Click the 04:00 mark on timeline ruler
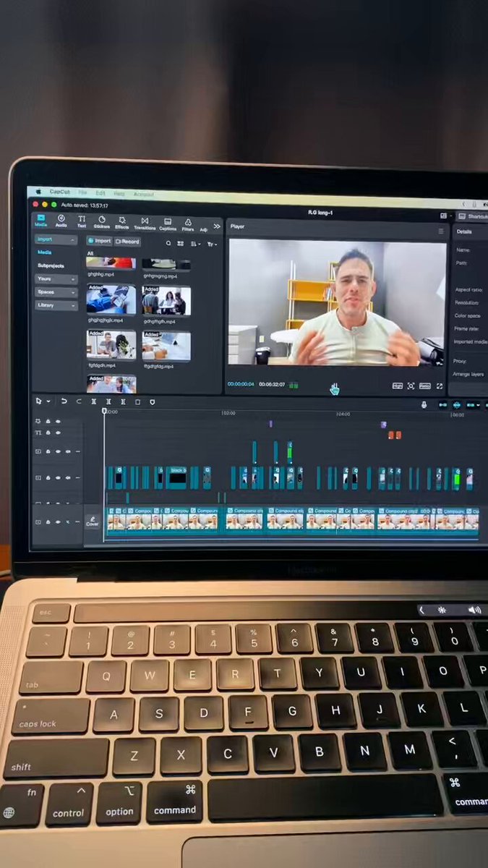Image resolution: width=488 pixels, height=868 pixels. tap(343, 414)
